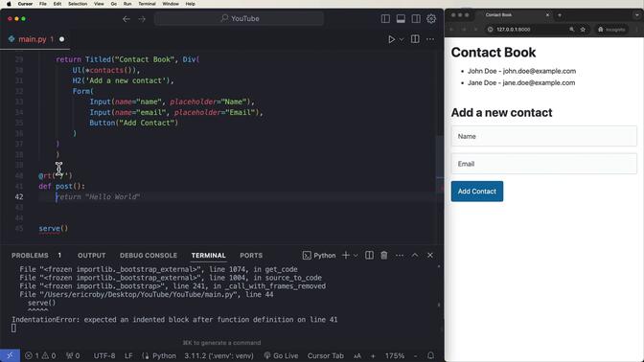Open the Cursor application menu

[x=25, y=4]
